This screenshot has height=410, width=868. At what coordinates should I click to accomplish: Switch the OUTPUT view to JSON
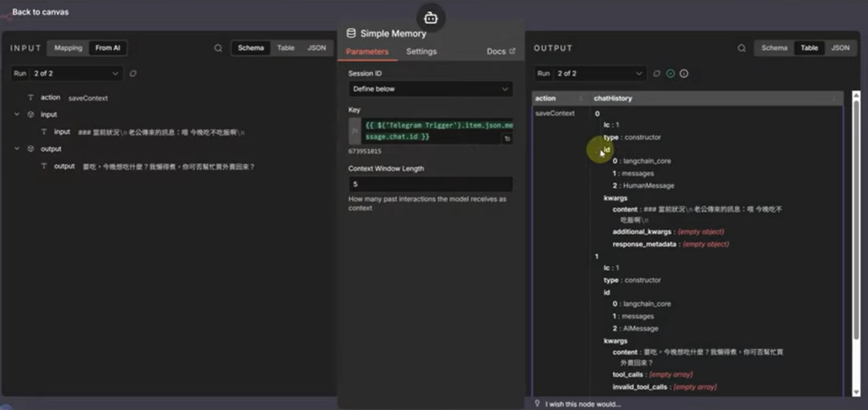pos(839,48)
